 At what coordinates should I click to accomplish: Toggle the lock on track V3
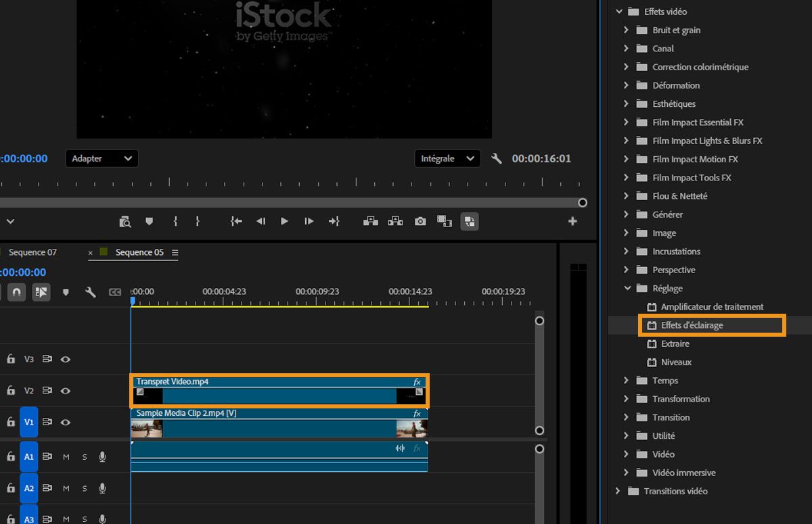click(11, 360)
